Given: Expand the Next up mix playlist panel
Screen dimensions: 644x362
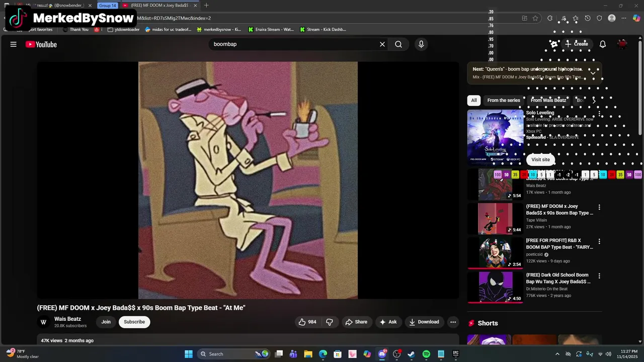Looking at the screenshot, I should click(x=593, y=73).
